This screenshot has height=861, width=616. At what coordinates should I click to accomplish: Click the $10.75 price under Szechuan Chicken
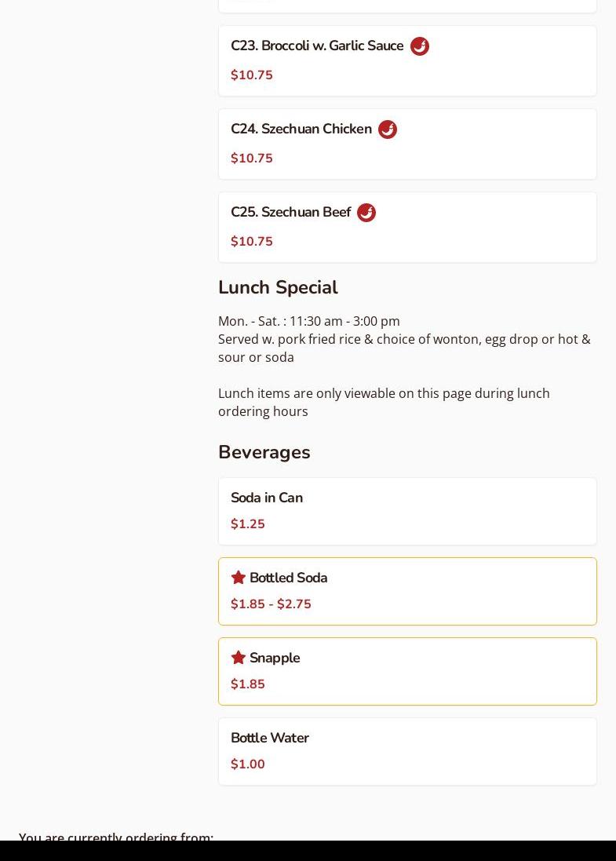pos(252,159)
